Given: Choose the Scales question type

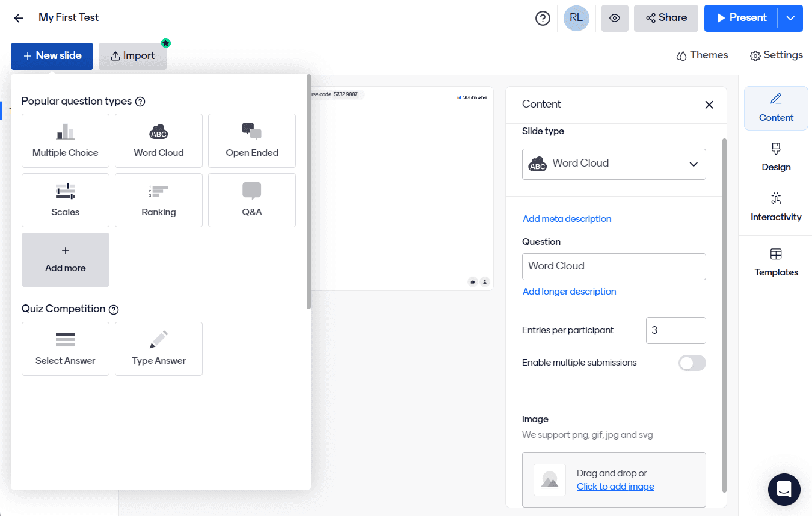Looking at the screenshot, I should 66,200.
